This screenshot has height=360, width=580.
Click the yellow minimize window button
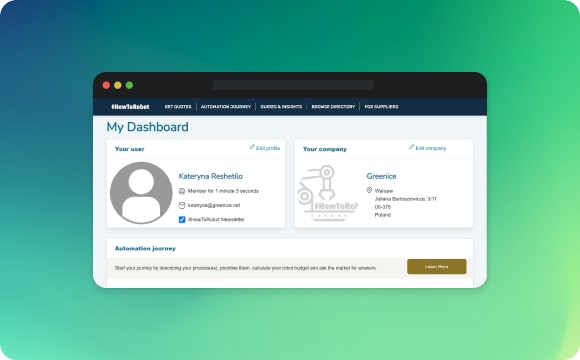point(118,85)
